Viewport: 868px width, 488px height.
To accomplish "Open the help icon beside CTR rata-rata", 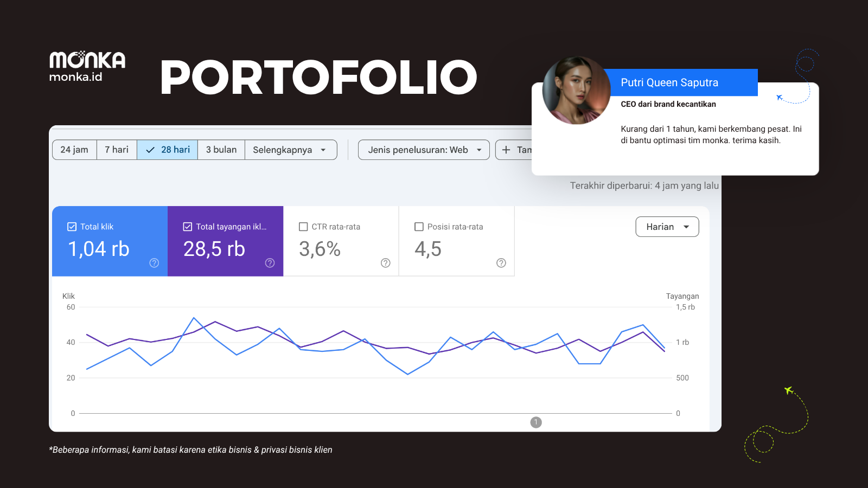I will pos(386,263).
